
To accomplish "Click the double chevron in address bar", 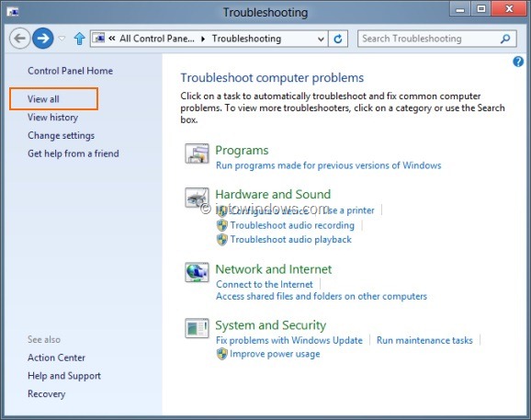I will pyautogui.click(x=112, y=39).
